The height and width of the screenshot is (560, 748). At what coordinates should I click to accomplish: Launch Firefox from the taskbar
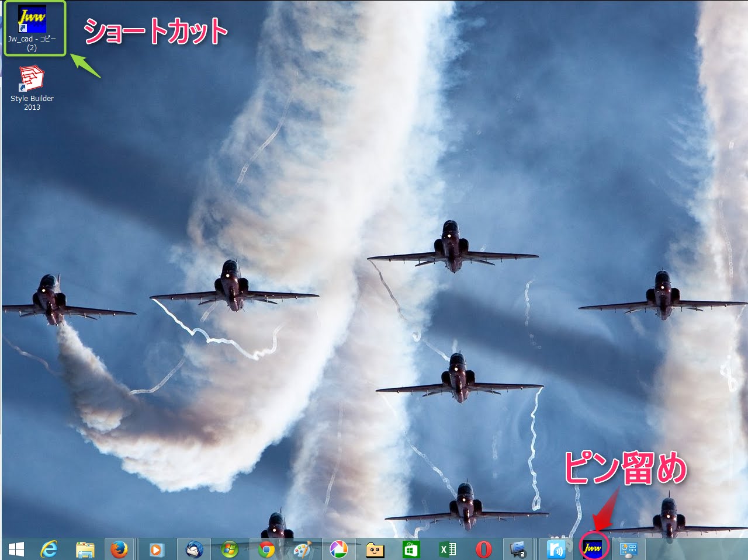119,549
